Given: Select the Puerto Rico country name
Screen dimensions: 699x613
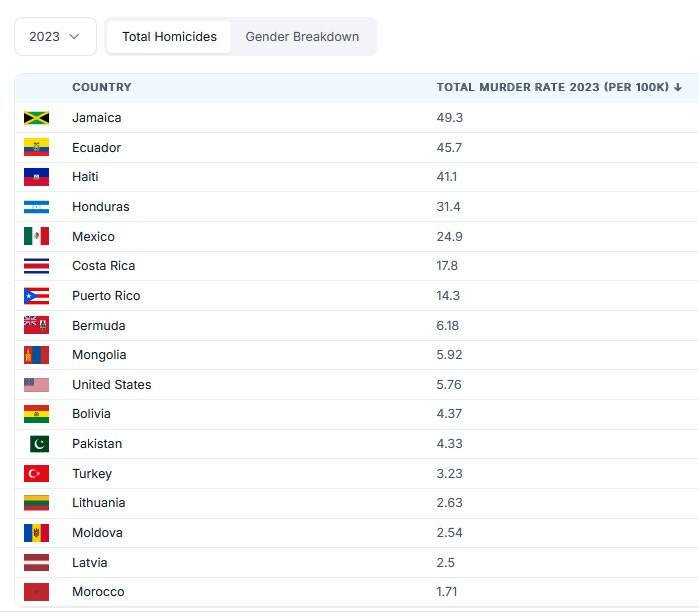Looking at the screenshot, I should [x=106, y=296].
